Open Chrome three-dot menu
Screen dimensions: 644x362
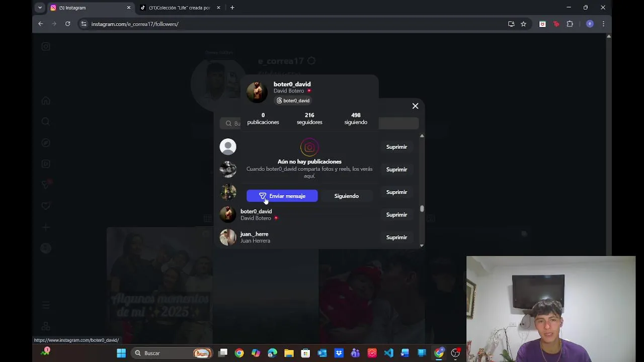(603, 24)
